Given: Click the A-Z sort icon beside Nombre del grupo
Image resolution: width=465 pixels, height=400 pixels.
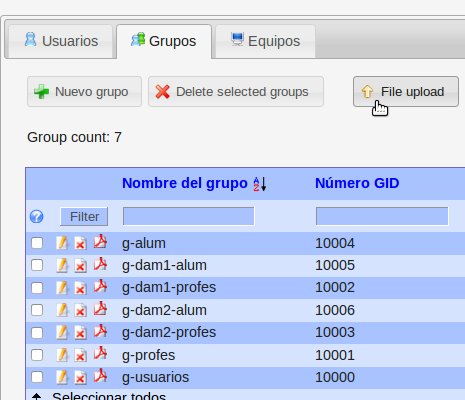Looking at the screenshot, I should pos(260,184).
